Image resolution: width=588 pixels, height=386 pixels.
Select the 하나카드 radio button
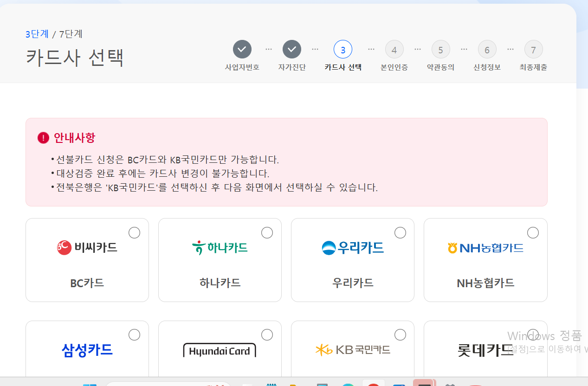(267, 232)
